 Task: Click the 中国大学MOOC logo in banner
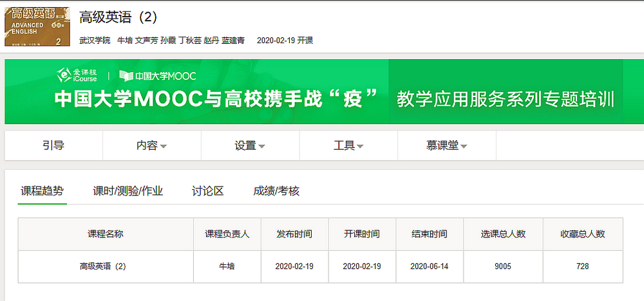coord(158,75)
